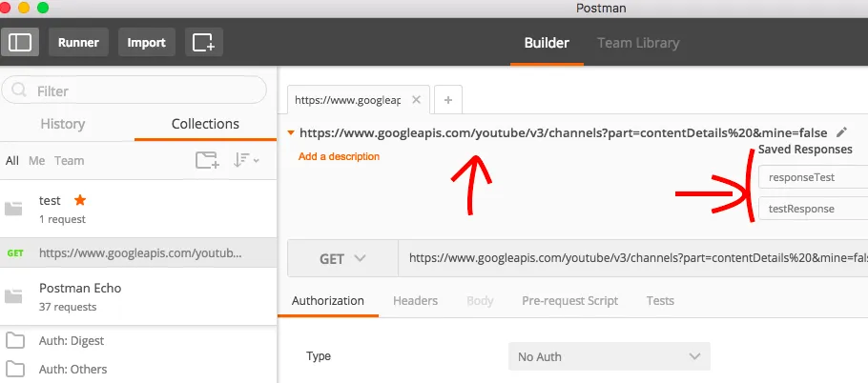Open the testResponse saved response
This screenshot has width=868, height=383.
[814, 209]
